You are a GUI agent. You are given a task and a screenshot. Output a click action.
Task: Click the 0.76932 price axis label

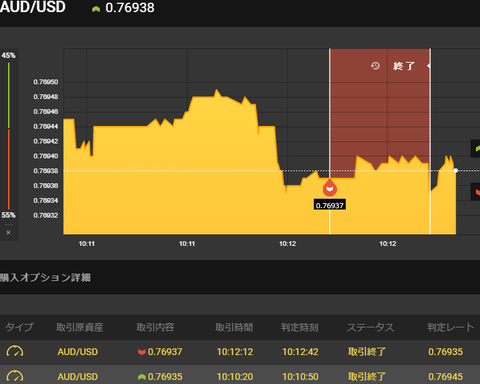(x=46, y=215)
